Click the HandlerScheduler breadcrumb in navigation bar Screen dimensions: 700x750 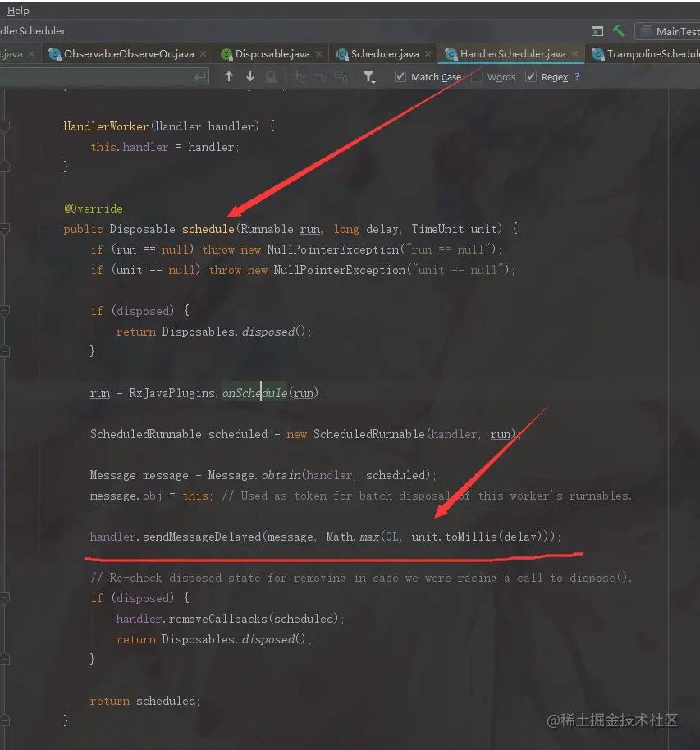click(33, 31)
